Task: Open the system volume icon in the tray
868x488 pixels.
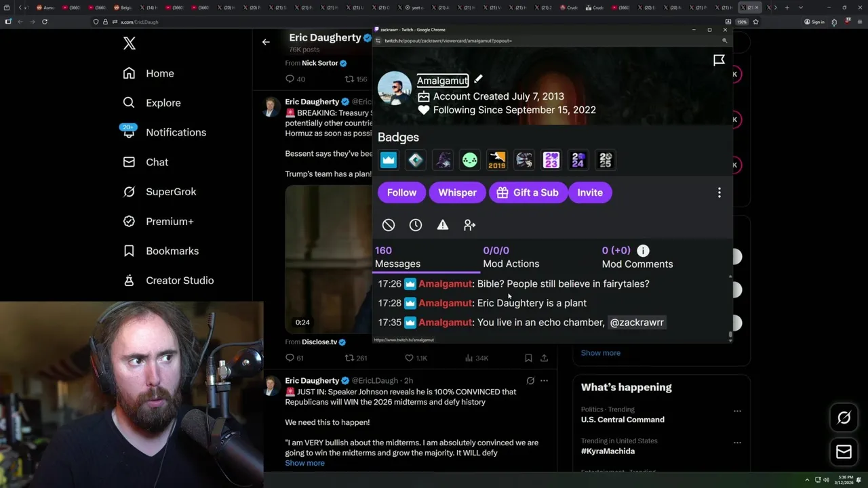Action: point(826,480)
